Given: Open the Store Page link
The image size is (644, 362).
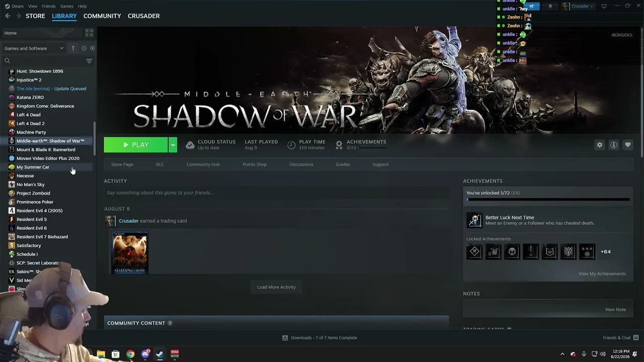Looking at the screenshot, I should [x=122, y=164].
